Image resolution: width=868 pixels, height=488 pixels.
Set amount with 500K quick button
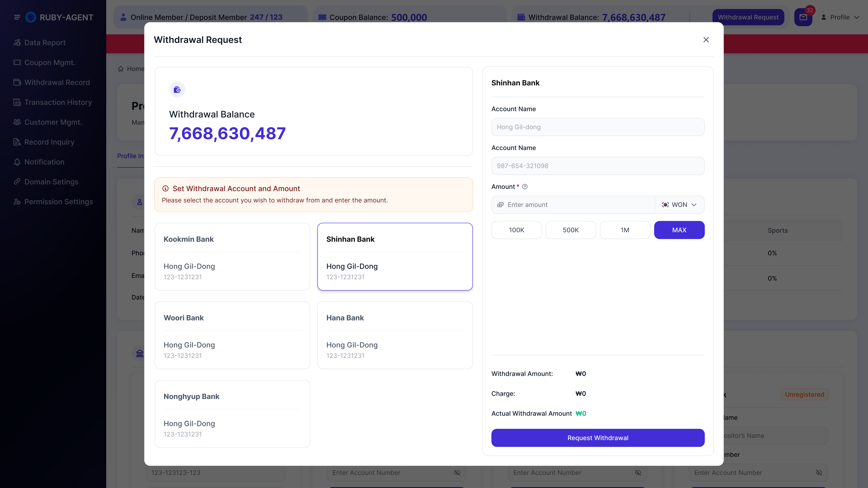[571, 230]
